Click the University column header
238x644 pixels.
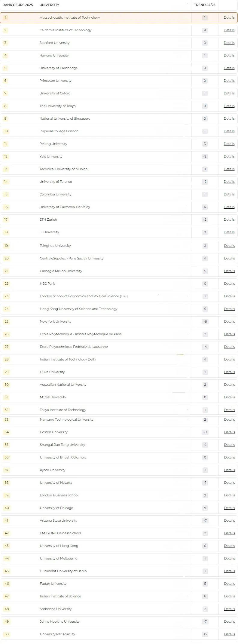pyautogui.click(x=49, y=5)
